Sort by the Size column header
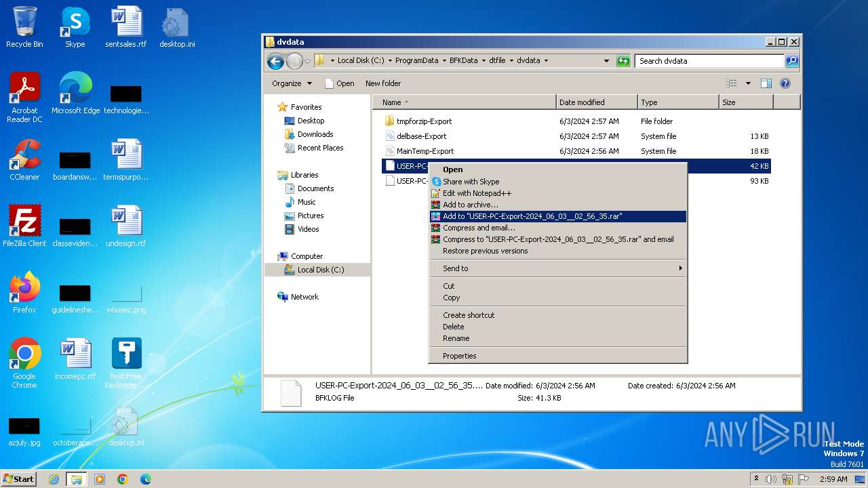868x488 pixels. [x=746, y=102]
